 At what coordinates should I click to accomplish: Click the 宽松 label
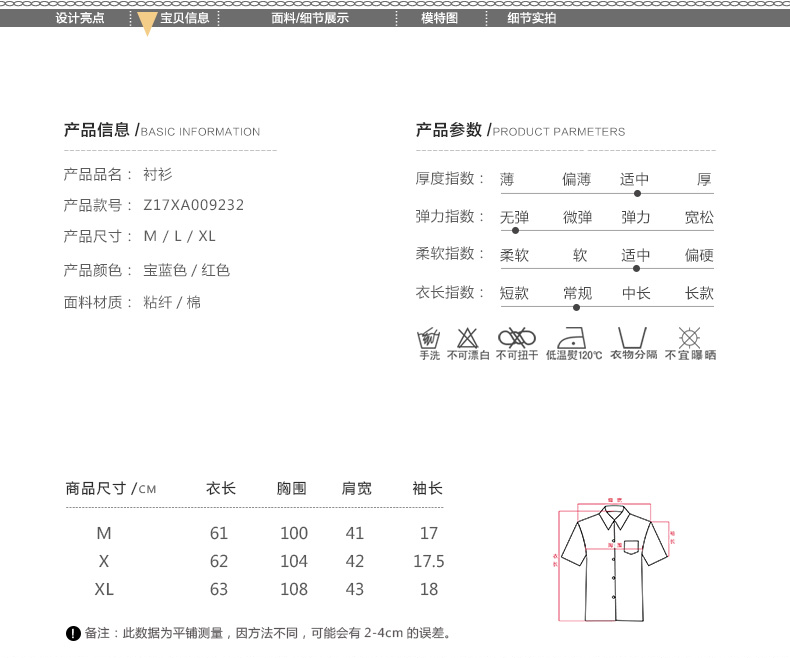699,217
